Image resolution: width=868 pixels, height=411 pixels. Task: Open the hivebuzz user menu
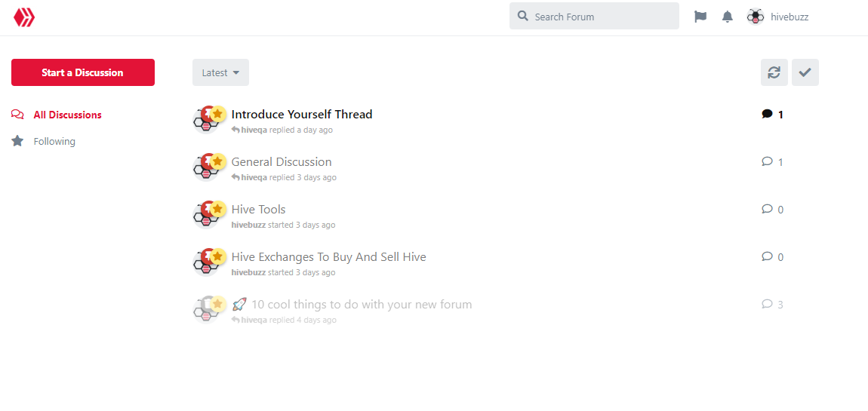(777, 17)
